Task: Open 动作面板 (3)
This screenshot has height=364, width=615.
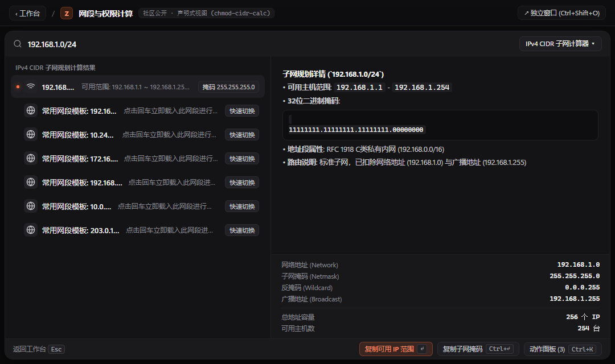Action: 563,349
